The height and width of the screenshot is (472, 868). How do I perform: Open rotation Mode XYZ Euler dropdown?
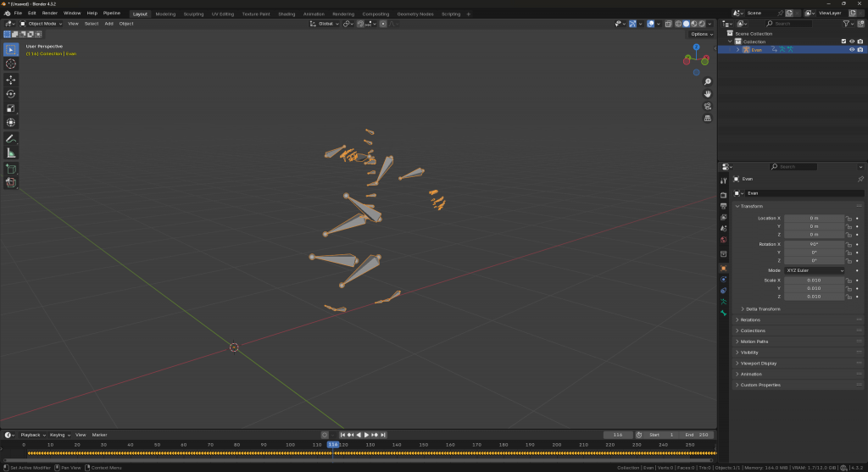815,270
